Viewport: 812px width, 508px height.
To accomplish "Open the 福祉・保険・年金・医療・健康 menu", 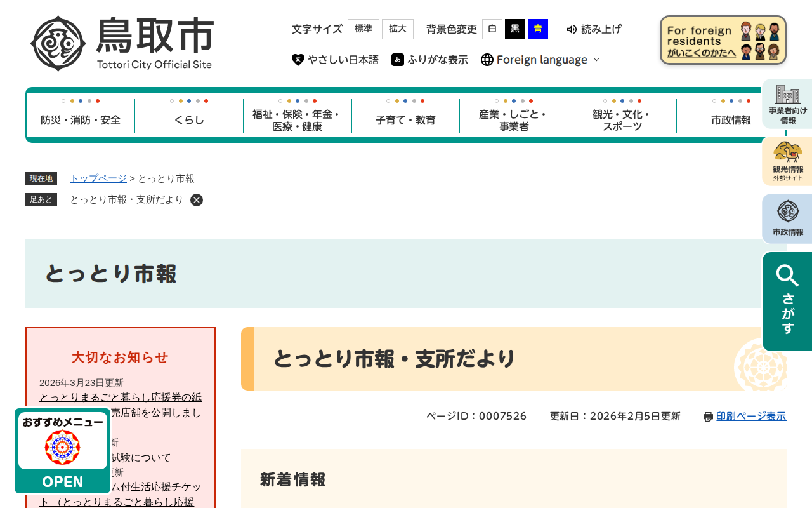I will pos(297,116).
